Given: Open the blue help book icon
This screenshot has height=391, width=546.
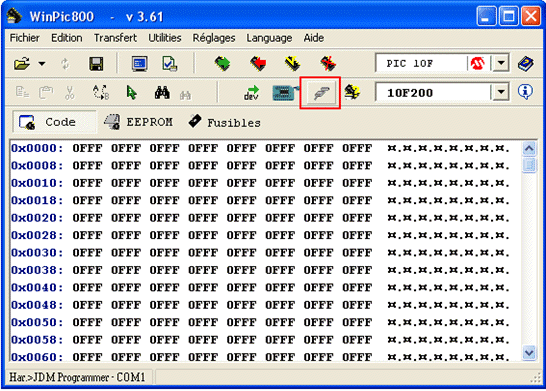Looking at the screenshot, I should click(x=526, y=64).
